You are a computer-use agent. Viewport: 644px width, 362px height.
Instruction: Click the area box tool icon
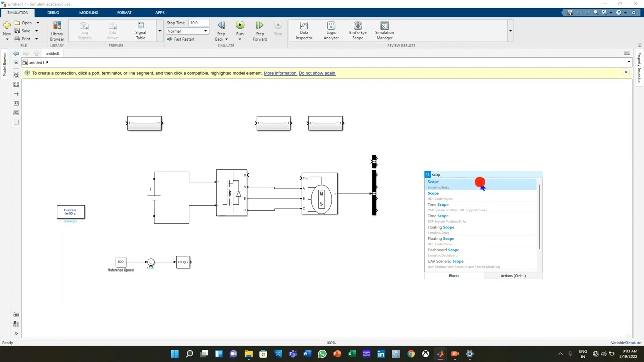16,122
